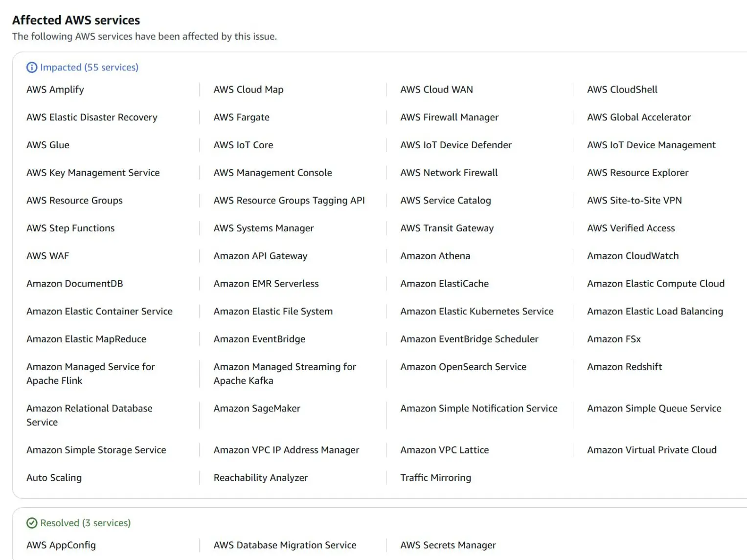
Task: Select Amazon API Gateway
Action: [261, 256]
